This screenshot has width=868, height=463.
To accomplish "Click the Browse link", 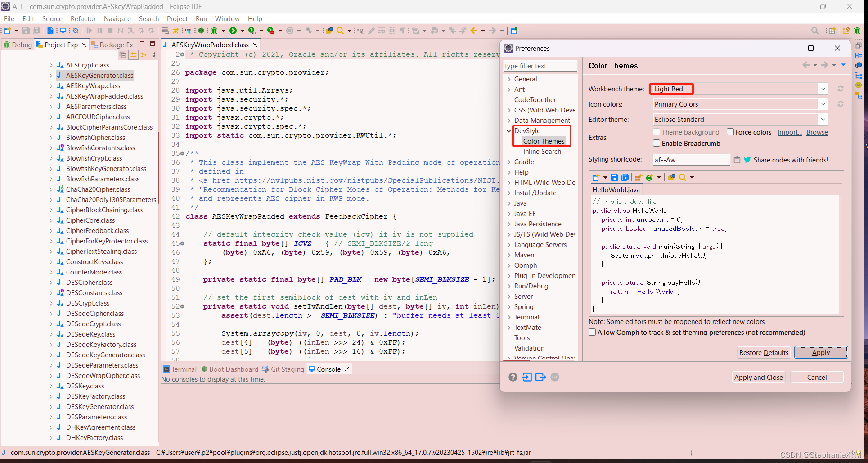I will [x=817, y=132].
